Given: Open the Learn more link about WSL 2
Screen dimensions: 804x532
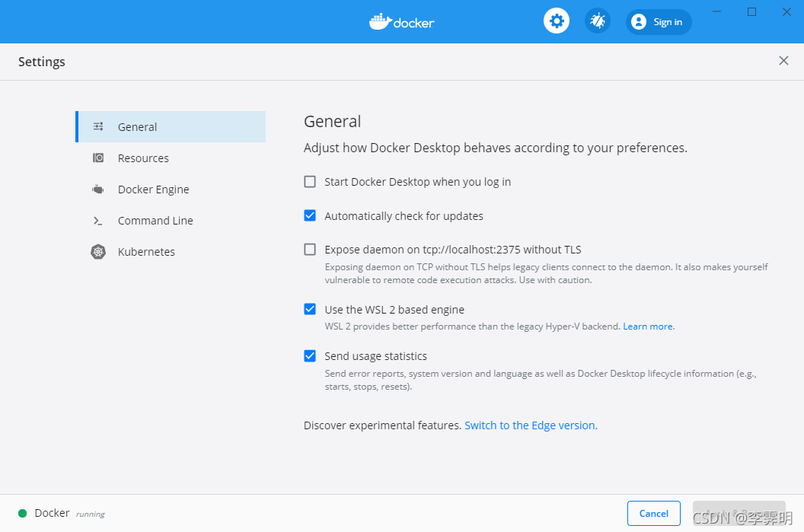Looking at the screenshot, I should pyautogui.click(x=648, y=327).
